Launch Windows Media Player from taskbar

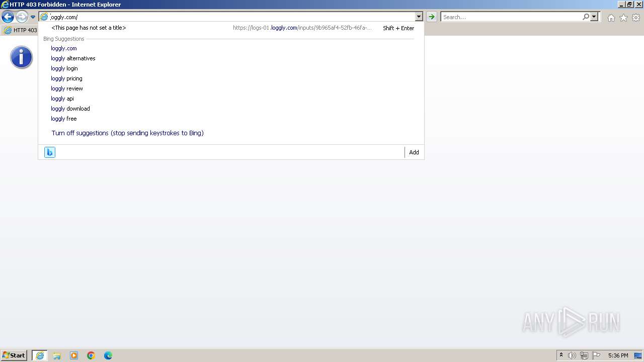point(74,355)
